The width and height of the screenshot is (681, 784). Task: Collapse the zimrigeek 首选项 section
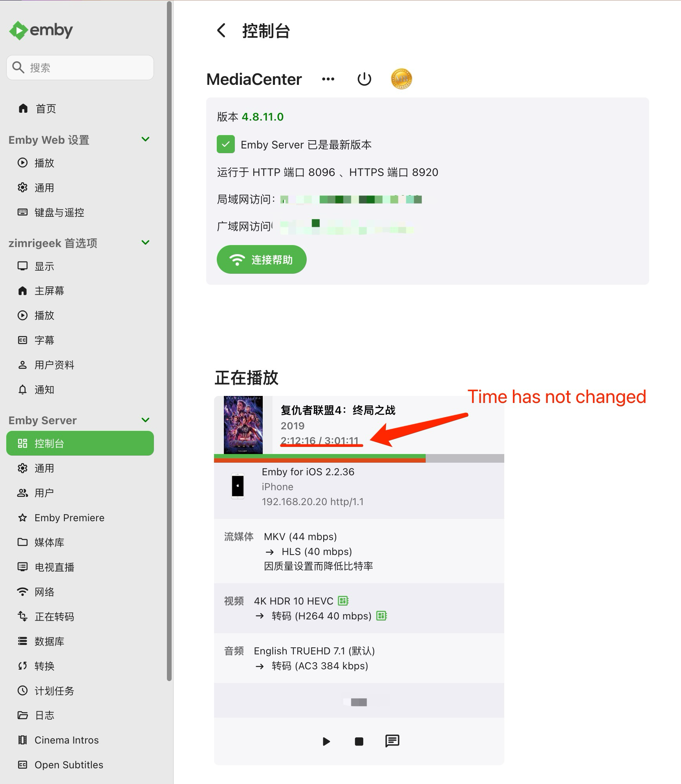pyautogui.click(x=145, y=243)
